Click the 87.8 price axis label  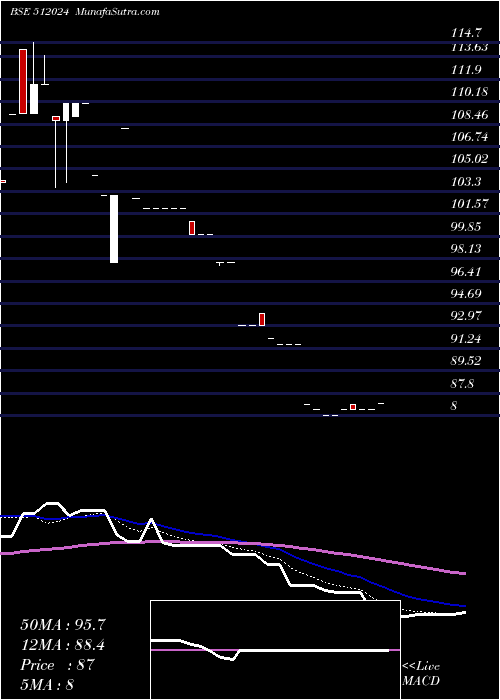pyautogui.click(x=463, y=383)
